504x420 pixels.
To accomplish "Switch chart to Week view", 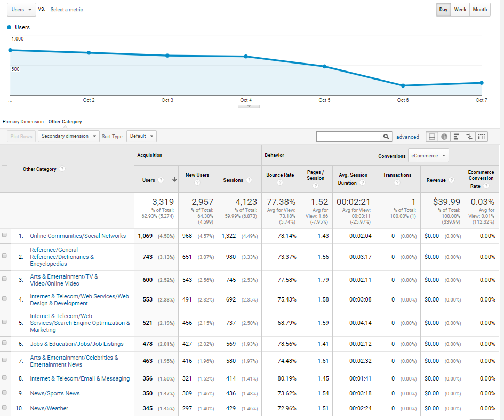I will [x=460, y=10].
